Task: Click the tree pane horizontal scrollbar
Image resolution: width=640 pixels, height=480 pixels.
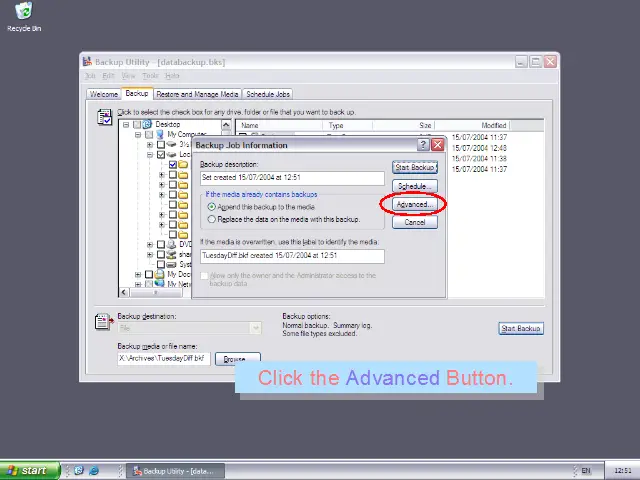Action: pos(160,292)
